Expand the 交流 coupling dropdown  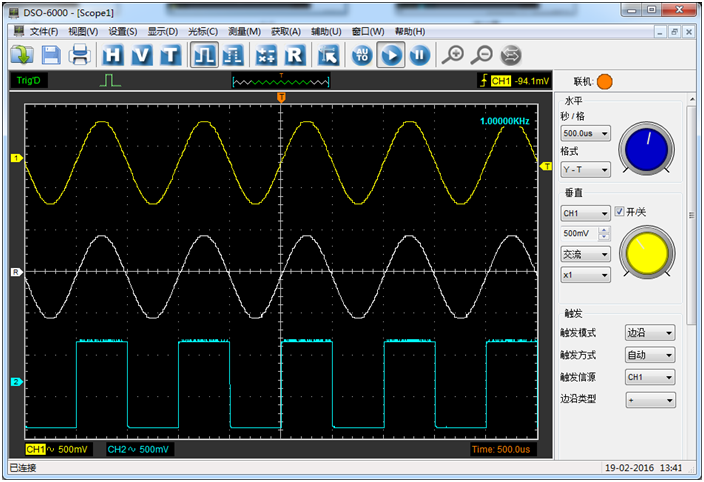585,254
